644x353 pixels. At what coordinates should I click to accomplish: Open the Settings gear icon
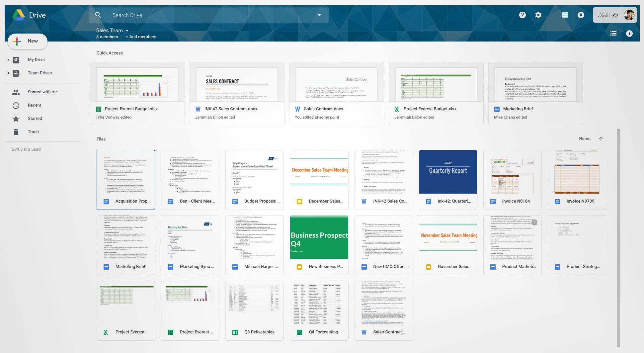(x=538, y=15)
